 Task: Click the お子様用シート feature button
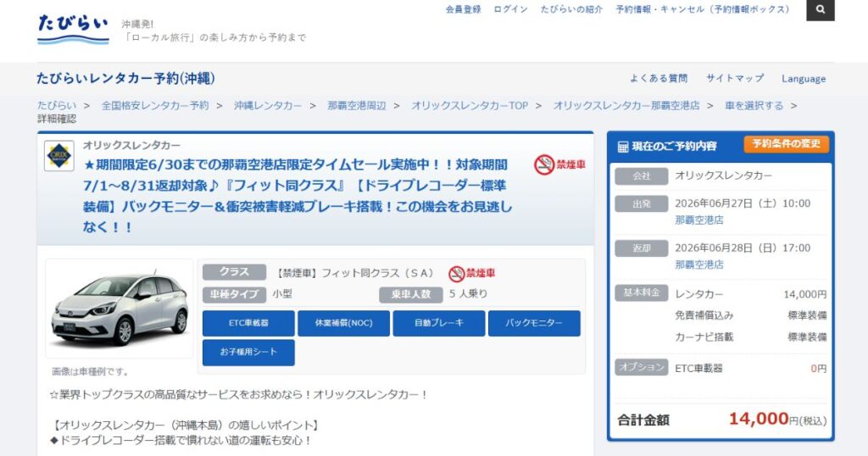pos(248,353)
